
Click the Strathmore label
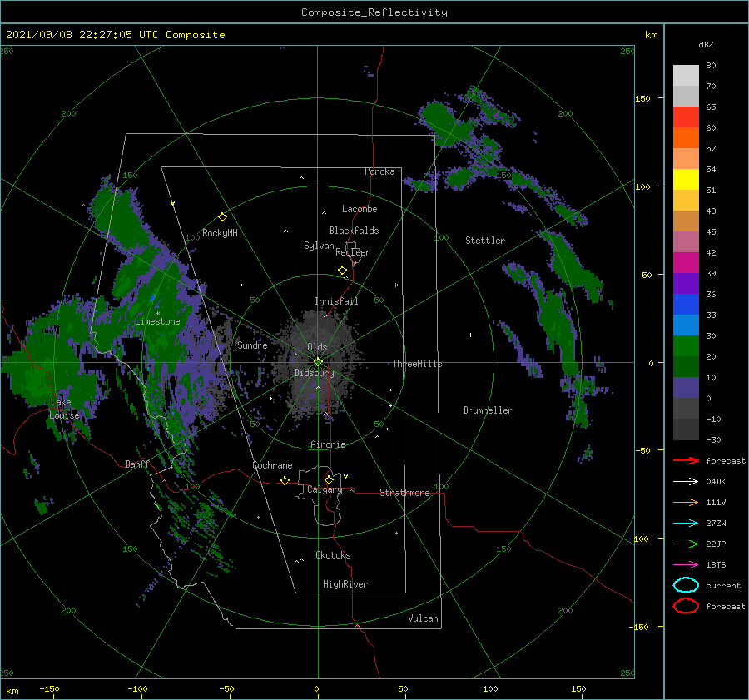point(404,493)
